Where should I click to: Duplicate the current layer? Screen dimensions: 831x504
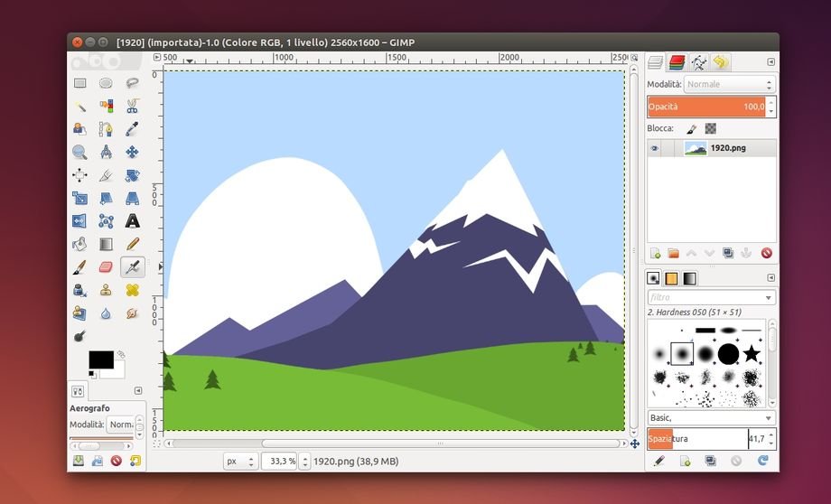pyautogui.click(x=728, y=253)
